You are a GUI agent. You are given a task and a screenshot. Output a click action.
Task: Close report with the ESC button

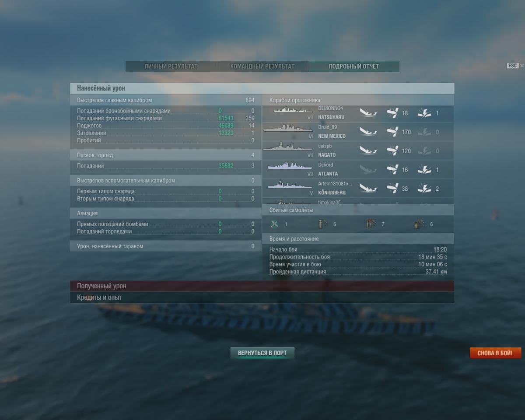[x=513, y=66]
